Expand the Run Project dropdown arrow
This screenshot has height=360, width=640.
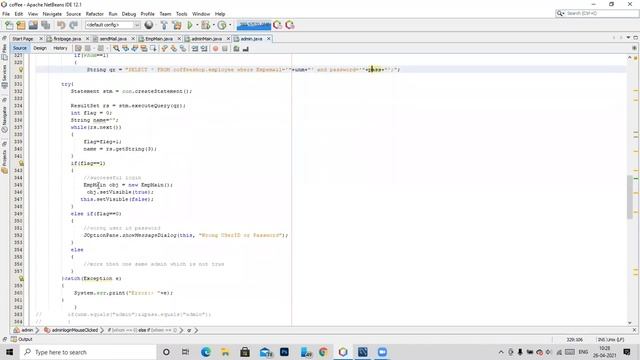tap(197, 25)
